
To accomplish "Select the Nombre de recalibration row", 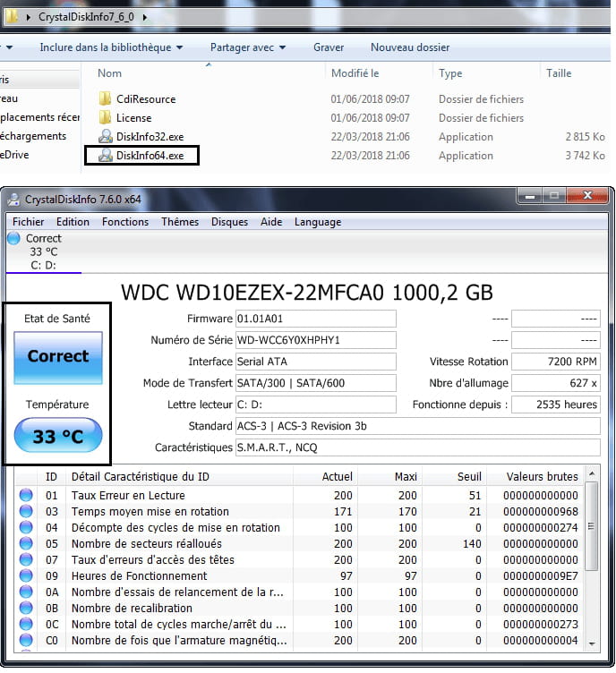I will [300, 608].
